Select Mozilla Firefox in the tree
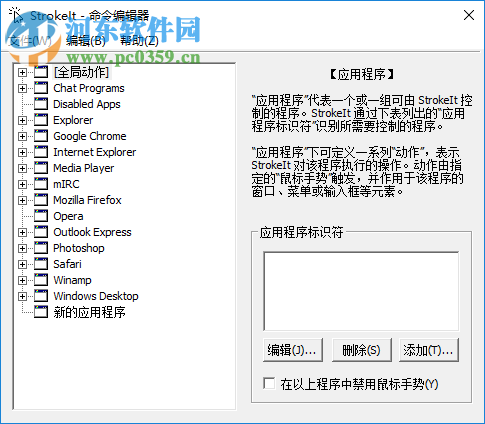Screen dimensions: 485x424 click(x=87, y=200)
